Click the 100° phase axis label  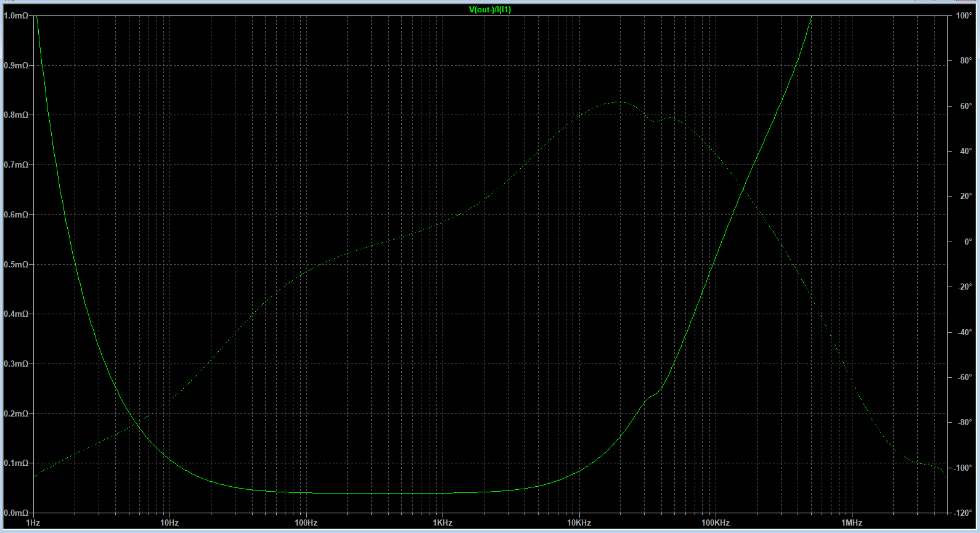(964, 15)
